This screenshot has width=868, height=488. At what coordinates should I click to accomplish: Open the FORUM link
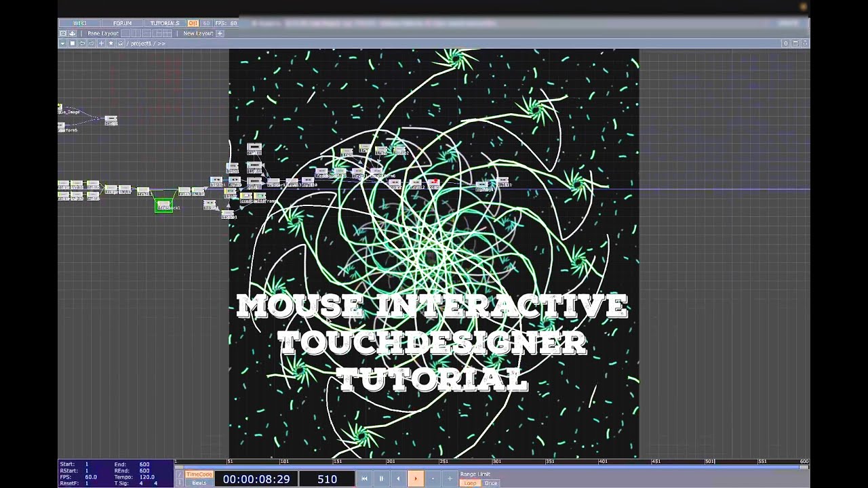pos(122,23)
